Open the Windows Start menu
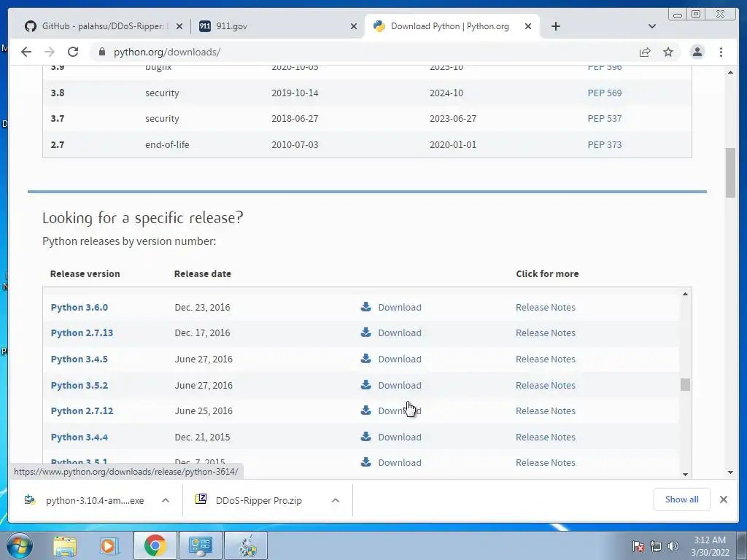The height and width of the screenshot is (560, 747). point(20,545)
